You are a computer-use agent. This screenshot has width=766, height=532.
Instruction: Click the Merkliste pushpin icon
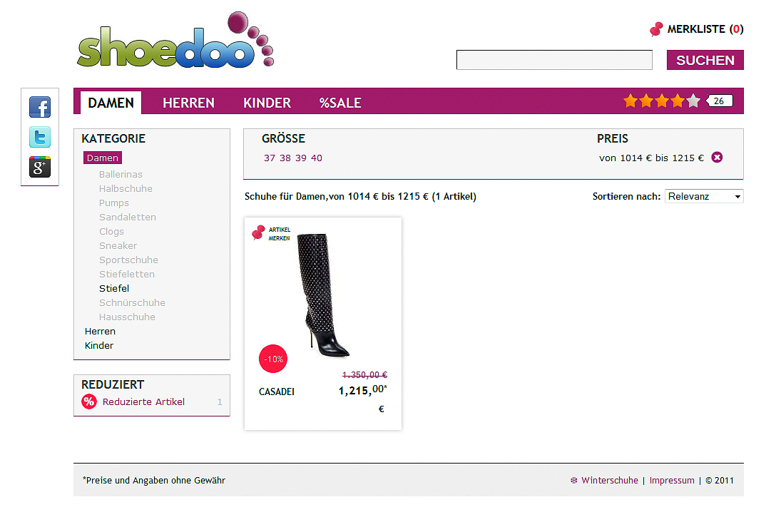[x=656, y=29]
